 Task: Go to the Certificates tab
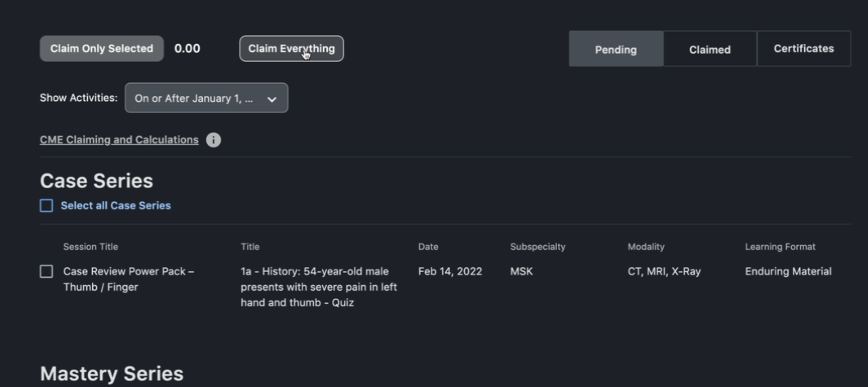tap(804, 49)
